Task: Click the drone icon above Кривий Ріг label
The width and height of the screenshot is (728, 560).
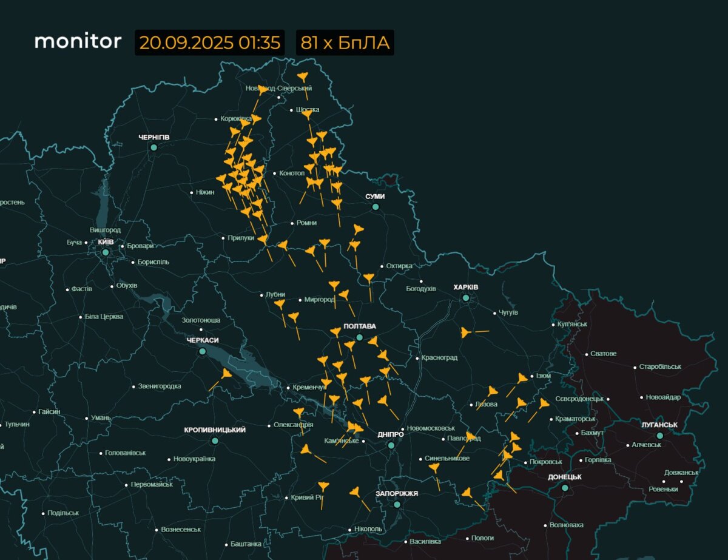Action: click(323, 486)
